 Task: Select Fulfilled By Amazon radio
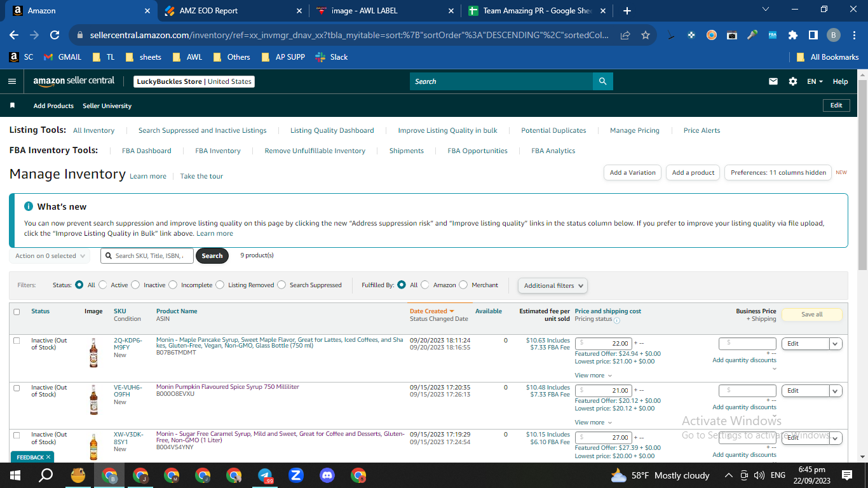tap(425, 285)
